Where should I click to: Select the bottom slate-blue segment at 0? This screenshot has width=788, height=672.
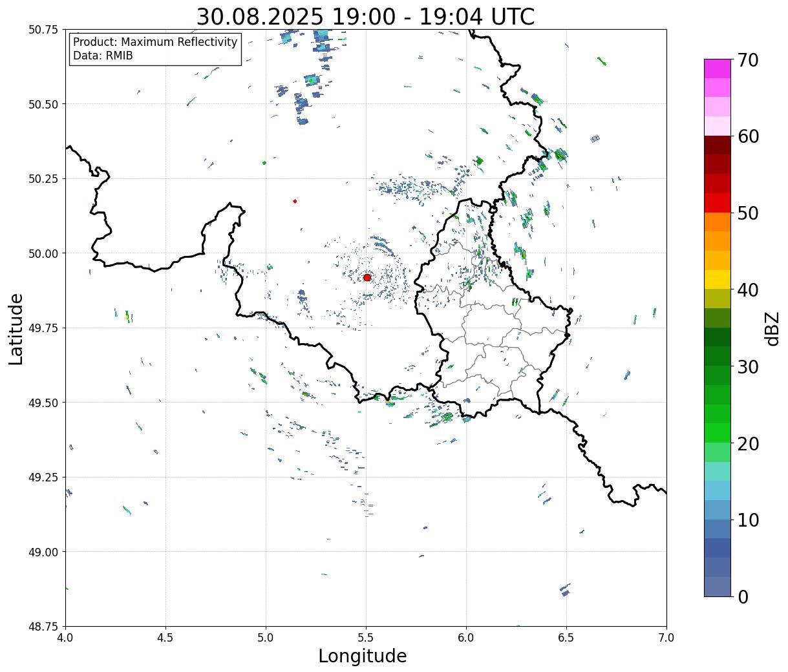click(x=718, y=587)
